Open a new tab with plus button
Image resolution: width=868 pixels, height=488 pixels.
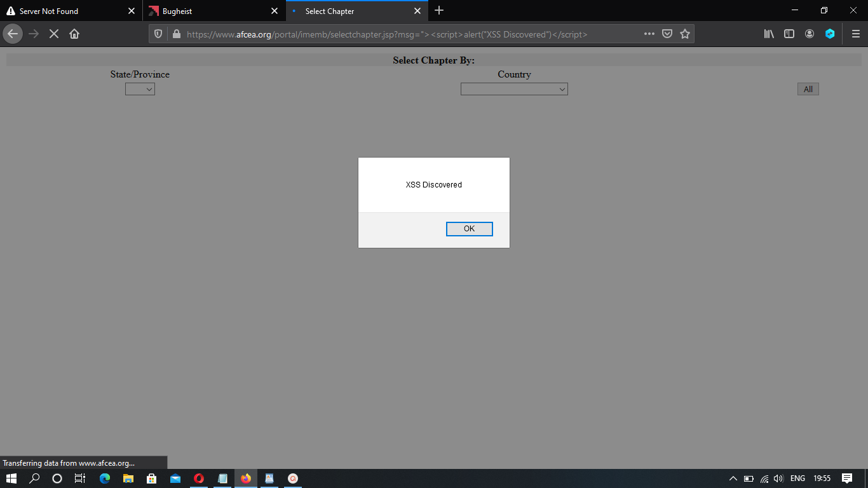[x=439, y=11]
